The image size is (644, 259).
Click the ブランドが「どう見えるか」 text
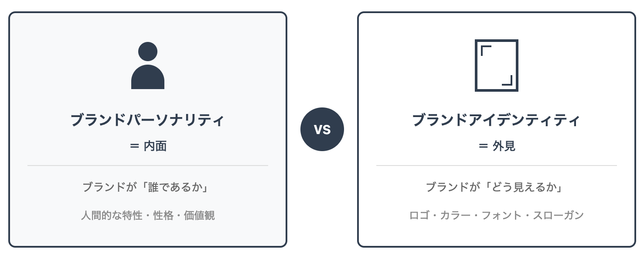click(x=496, y=187)
